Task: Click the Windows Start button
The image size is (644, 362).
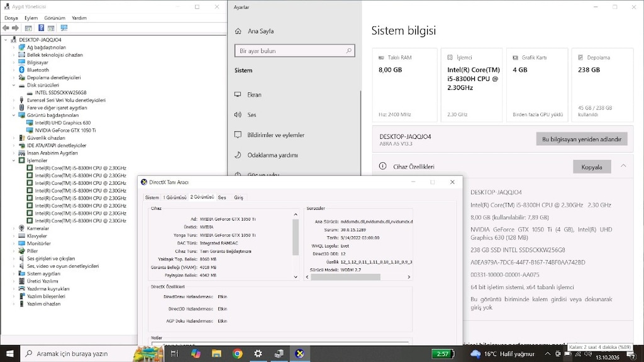Action: (x=10, y=353)
